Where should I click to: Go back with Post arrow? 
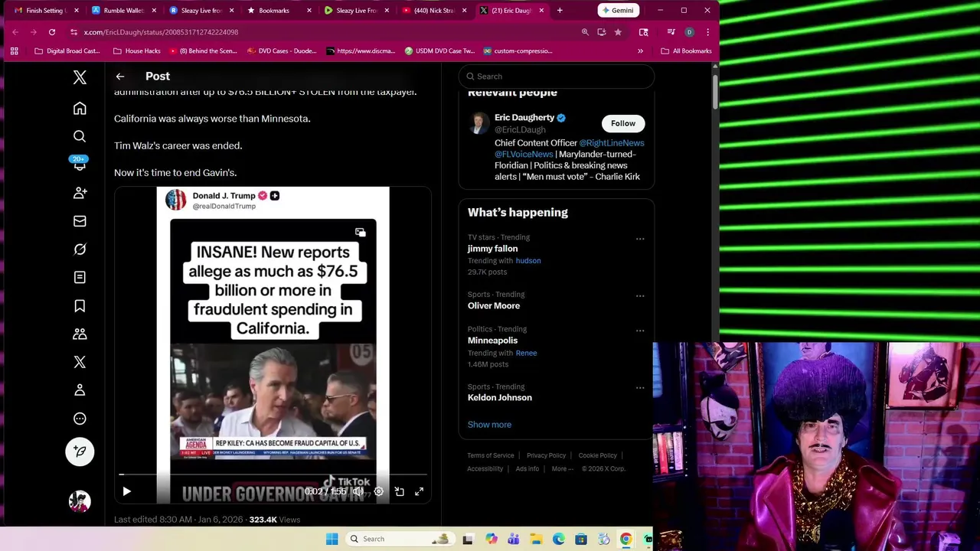[120, 77]
